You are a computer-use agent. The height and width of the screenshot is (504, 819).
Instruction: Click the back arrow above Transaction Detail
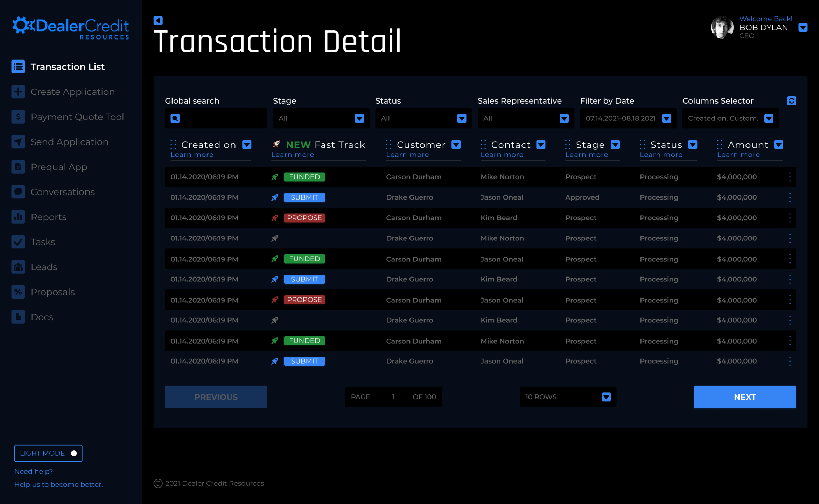(x=158, y=21)
